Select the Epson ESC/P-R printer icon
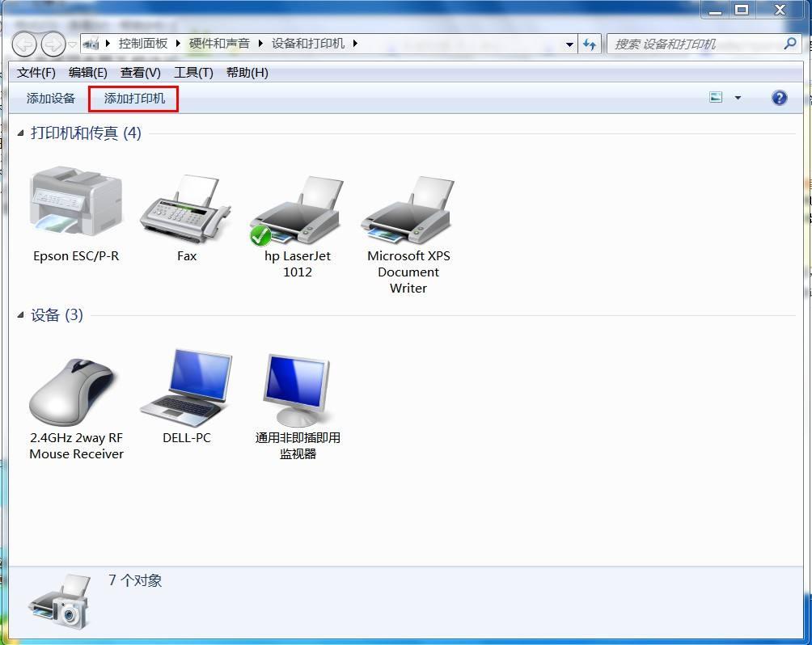The height and width of the screenshot is (645, 812). (x=76, y=201)
